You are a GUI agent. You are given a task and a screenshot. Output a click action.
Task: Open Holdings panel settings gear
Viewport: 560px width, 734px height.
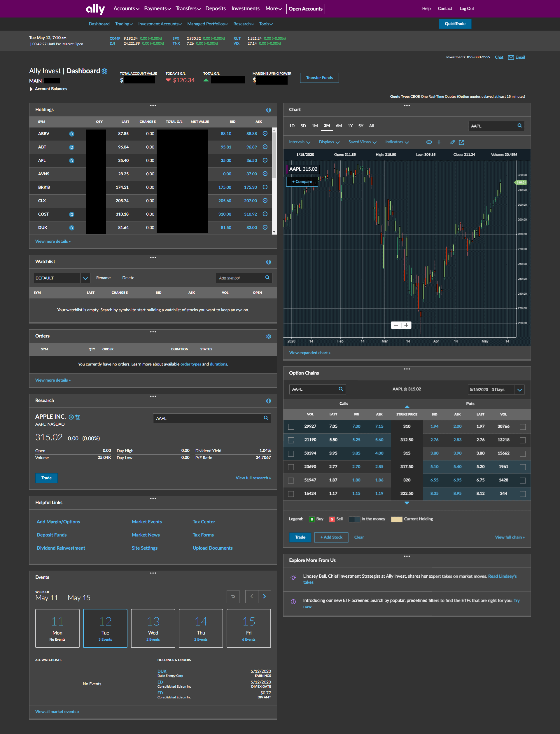268,110
